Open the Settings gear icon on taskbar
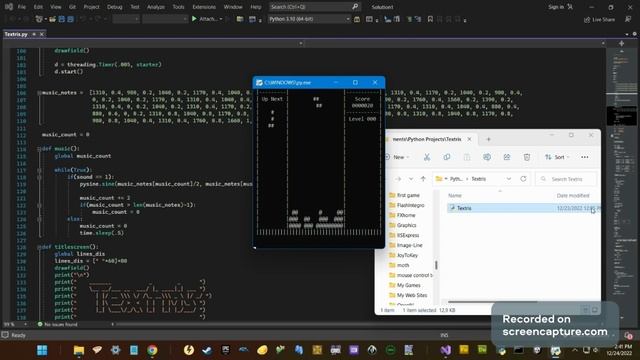Viewport: 640px width, 360px height. click(116, 350)
